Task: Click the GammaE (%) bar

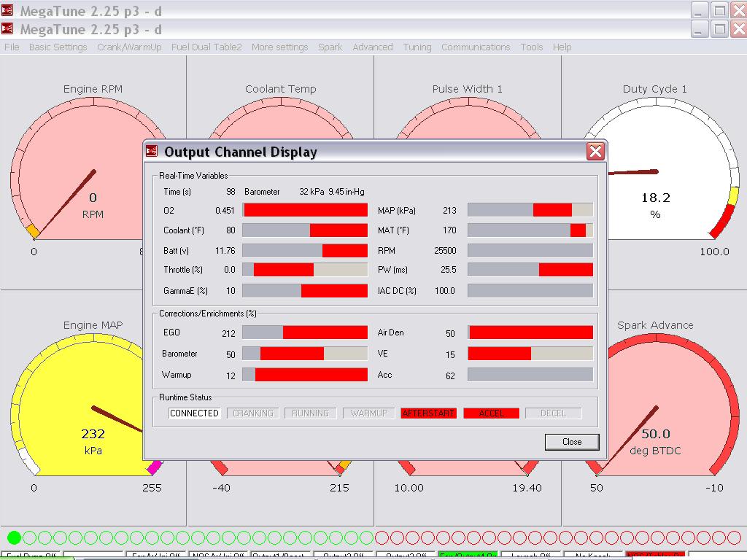Action: pyautogui.click(x=305, y=290)
